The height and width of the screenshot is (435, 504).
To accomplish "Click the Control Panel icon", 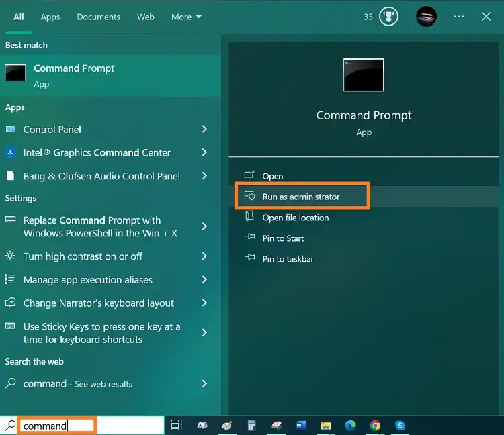I will coord(10,129).
